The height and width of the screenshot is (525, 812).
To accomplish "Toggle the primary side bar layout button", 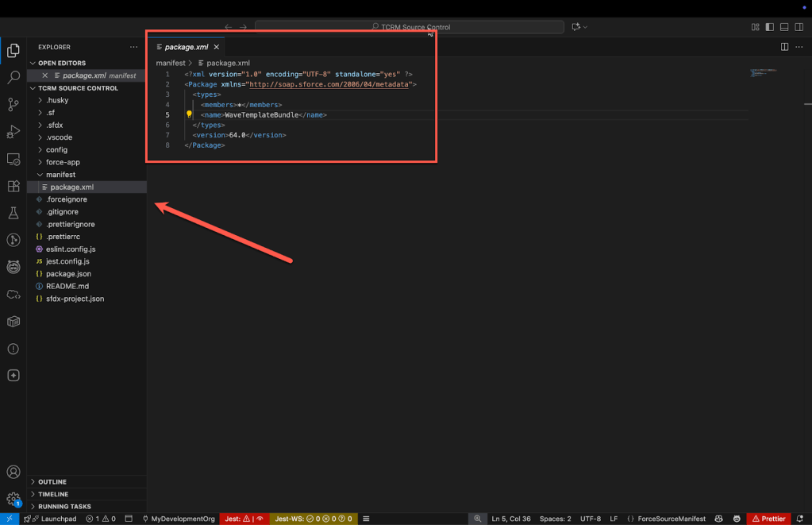I will (x=770, y=27).
